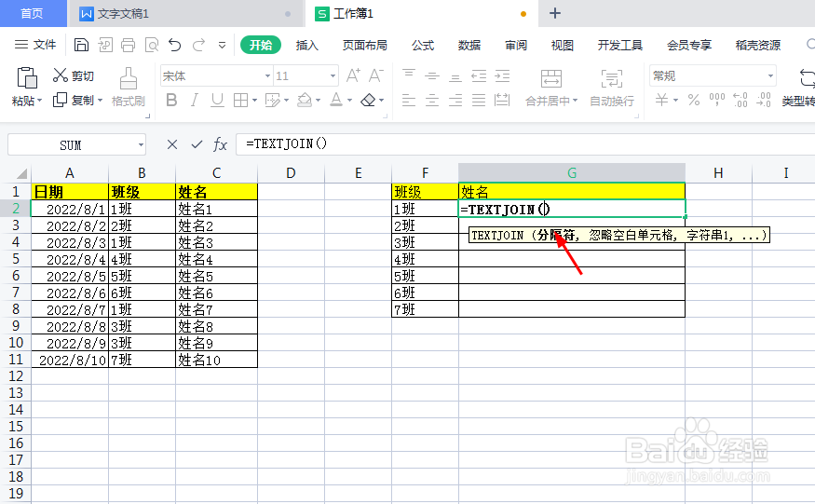815x504 pixels.
Task: Expand the quick access toolbar chevron
Action: coord(222,46)
